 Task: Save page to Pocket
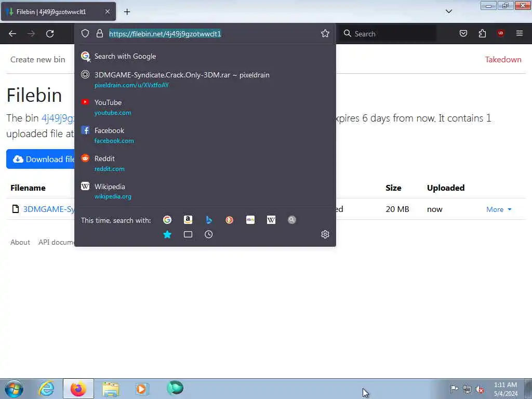[463, 33]
